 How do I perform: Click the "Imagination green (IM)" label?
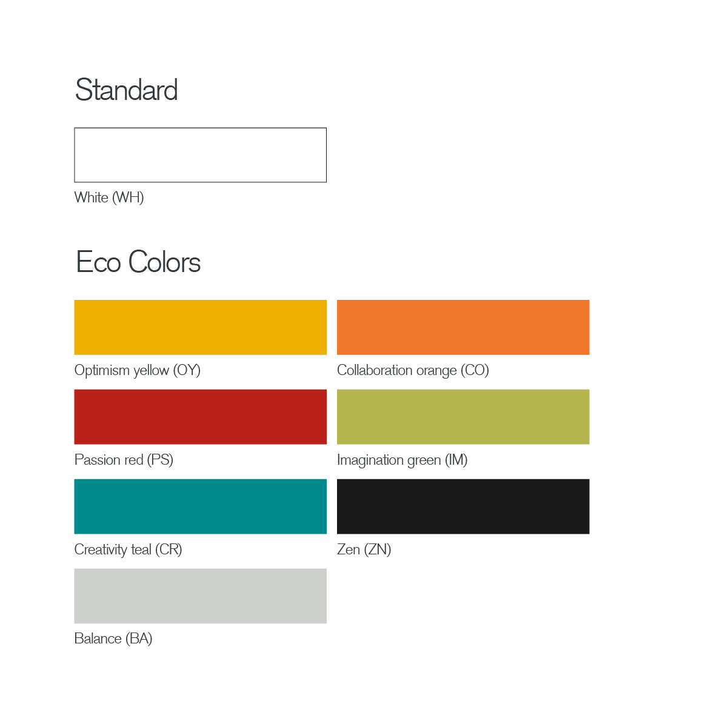[x=402, y=460]
